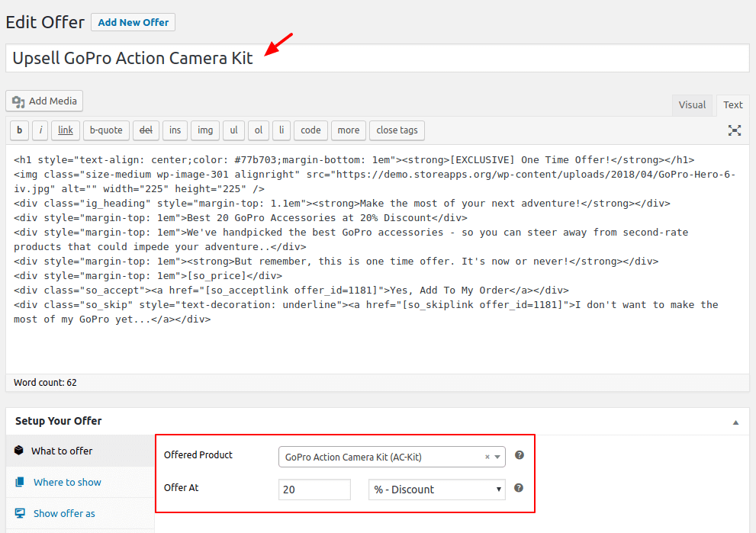Collapse the Setup Your Offer panel
The width and height of the screenshot is (756, 533).
pos(735,422)
